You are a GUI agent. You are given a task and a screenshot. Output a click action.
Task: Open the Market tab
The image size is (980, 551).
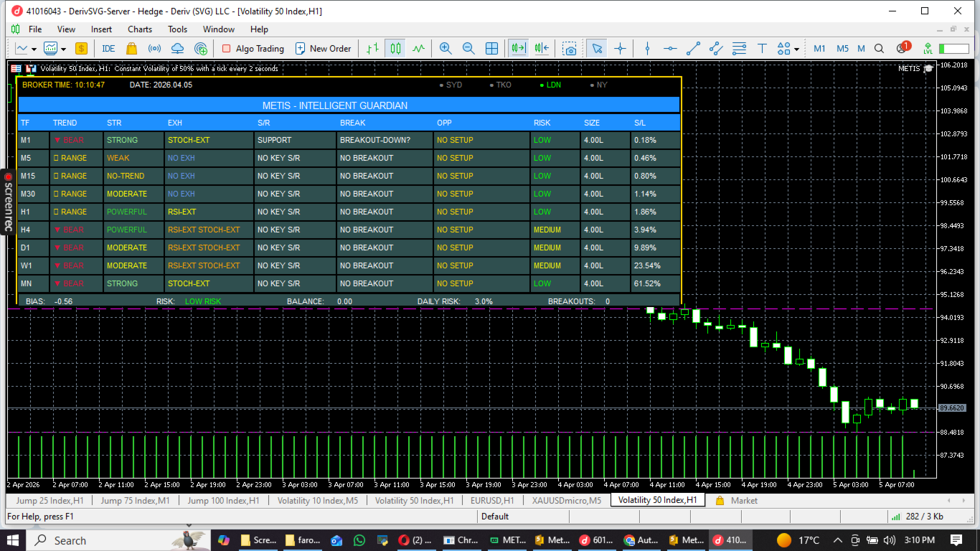[737, 501]
